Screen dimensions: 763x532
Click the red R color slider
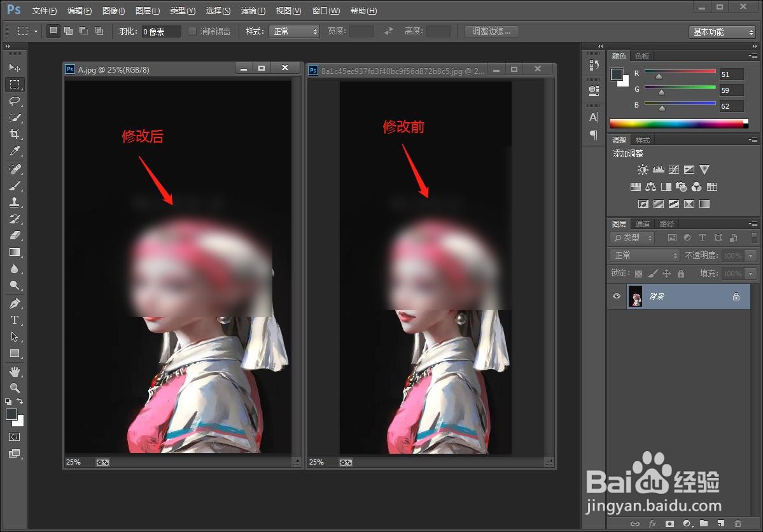[680, 71]
